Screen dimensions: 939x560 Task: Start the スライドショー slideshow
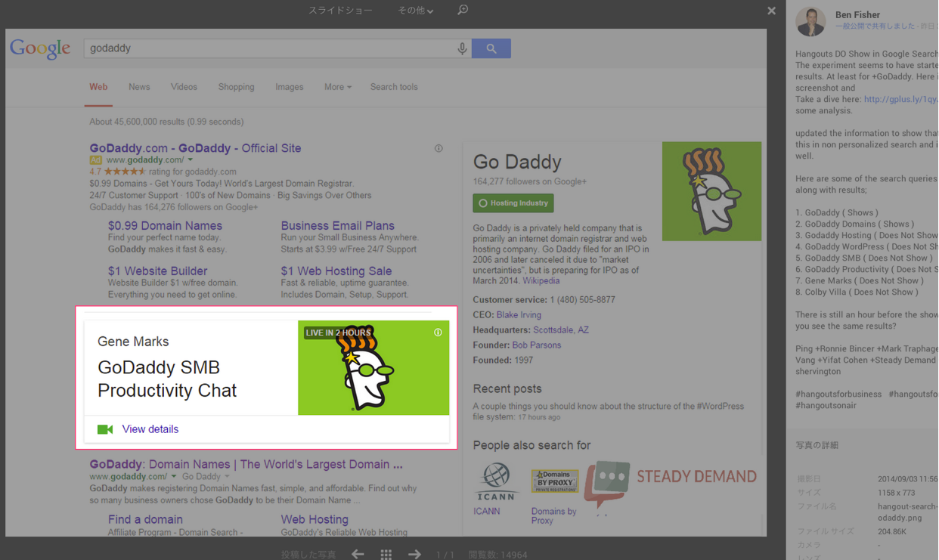[x=340, y=11]
